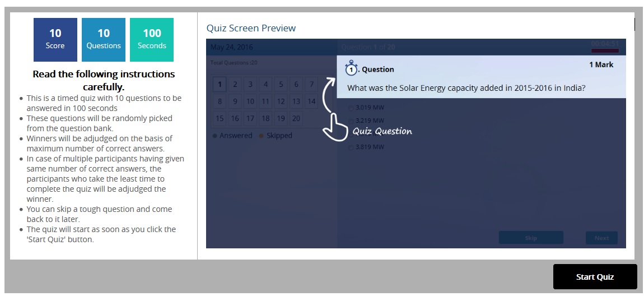644x296 pixels.
Task: Select the 3,019 MW radio option
Action: [351, 108]
